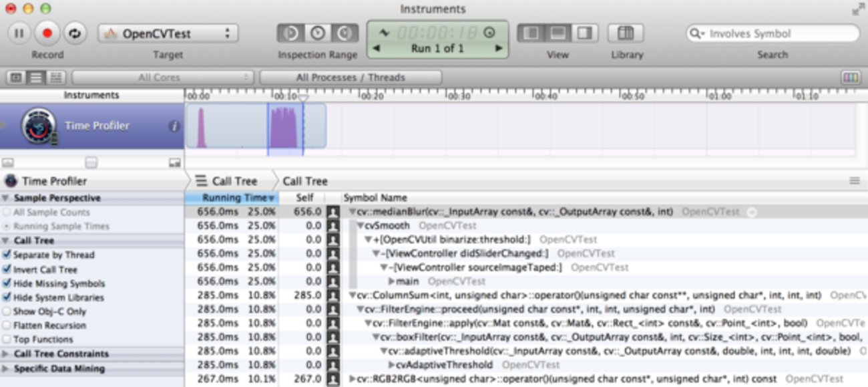Enable Top Functions checkbox

coord(7,340)
